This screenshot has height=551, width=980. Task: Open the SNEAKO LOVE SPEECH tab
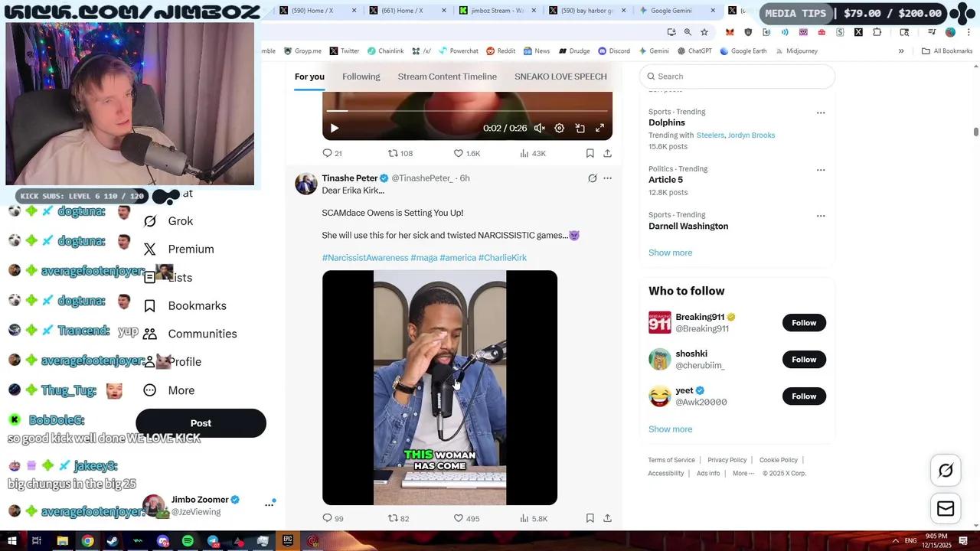coord(560,77)
